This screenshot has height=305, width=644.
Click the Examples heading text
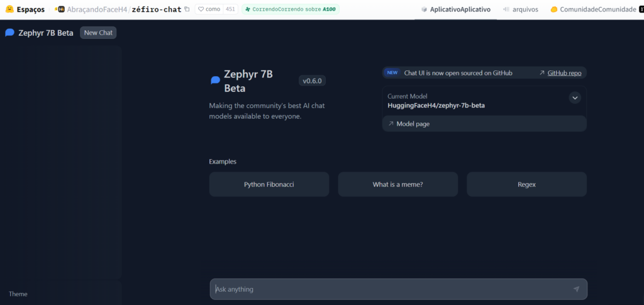(223, 162)
